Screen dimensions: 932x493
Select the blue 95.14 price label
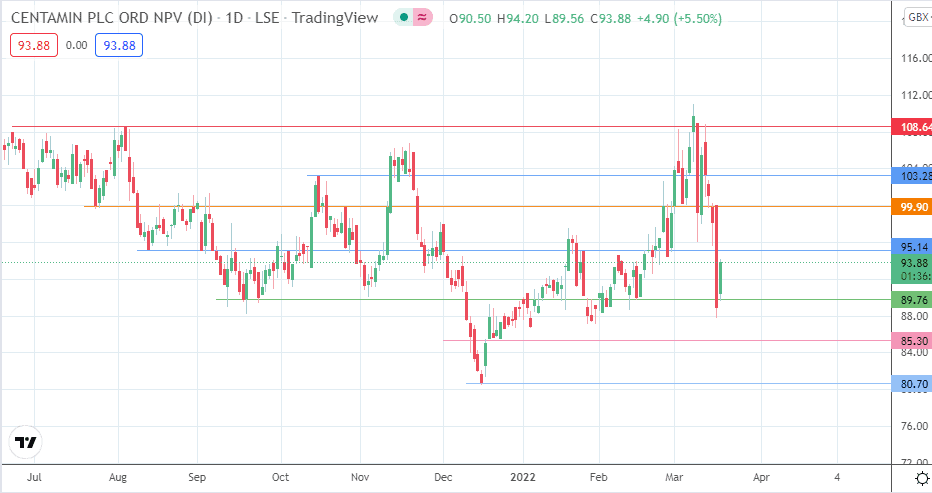912,247
